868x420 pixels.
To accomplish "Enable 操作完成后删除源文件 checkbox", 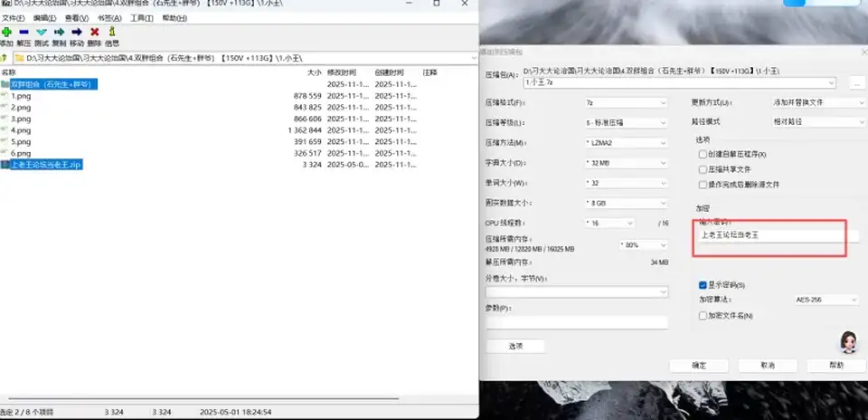I will tap(703, 185).
